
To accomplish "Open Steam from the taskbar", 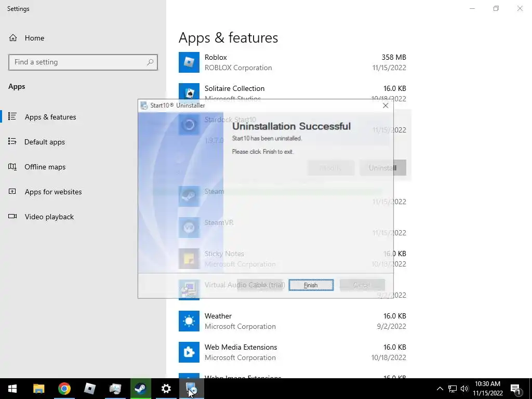I will coord(140,389).
